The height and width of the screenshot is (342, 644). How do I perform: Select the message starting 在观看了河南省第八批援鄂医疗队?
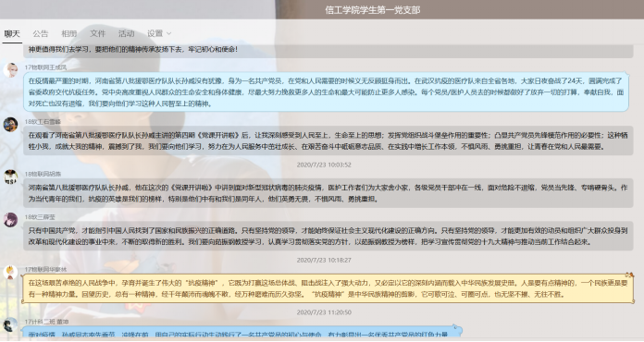click(328, 140)
